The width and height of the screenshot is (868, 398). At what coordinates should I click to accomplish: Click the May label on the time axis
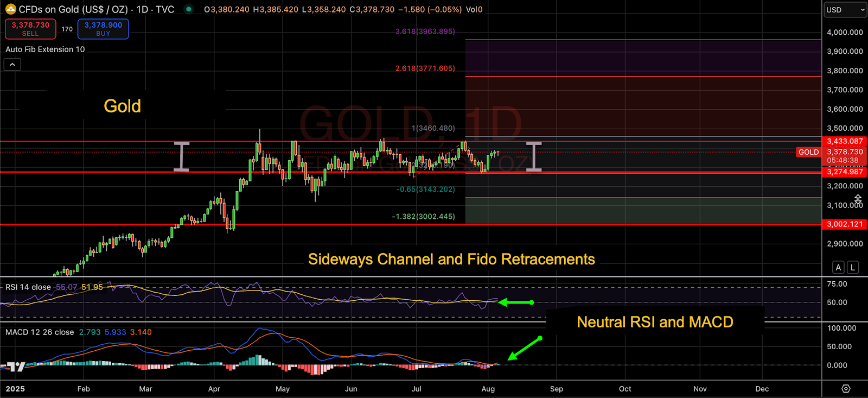[x=283, y=389]
